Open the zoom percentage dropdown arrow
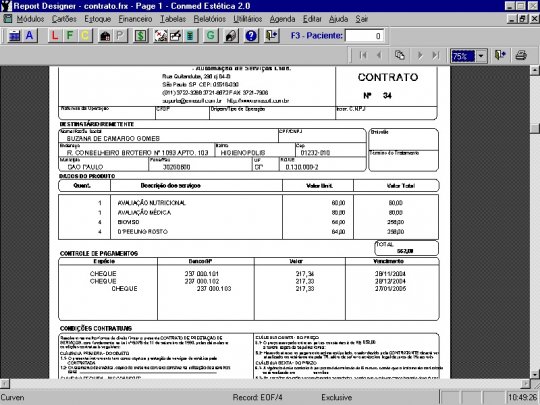The width and height of the screenshot is (540, 405). click(x=481, y=55)
